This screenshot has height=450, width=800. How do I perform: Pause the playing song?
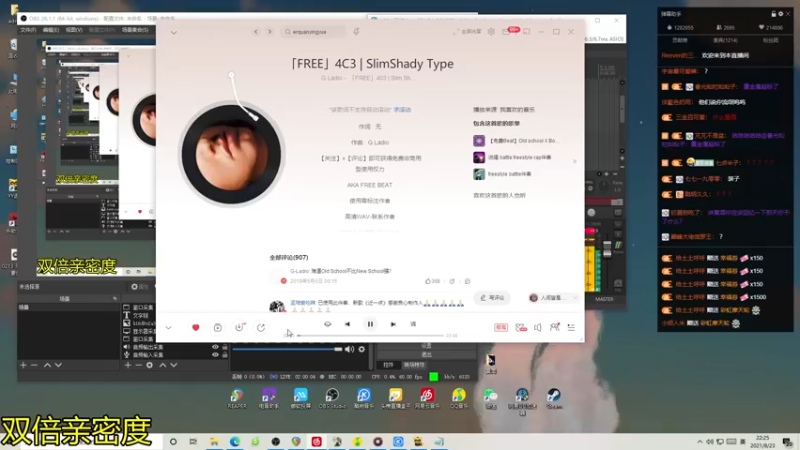pyautogui.click(x=370, y=324)
